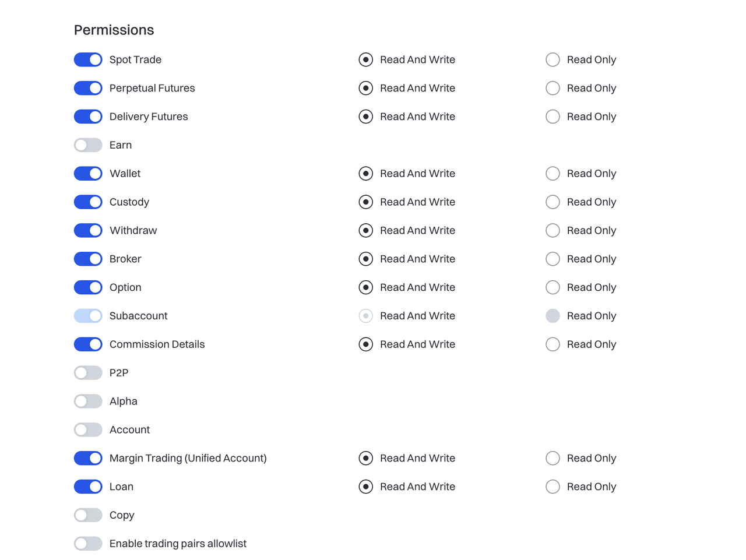This screenshot has height=560, width=746.
Task: Set Custody to Read Only
Action: (x=553, y=202)
